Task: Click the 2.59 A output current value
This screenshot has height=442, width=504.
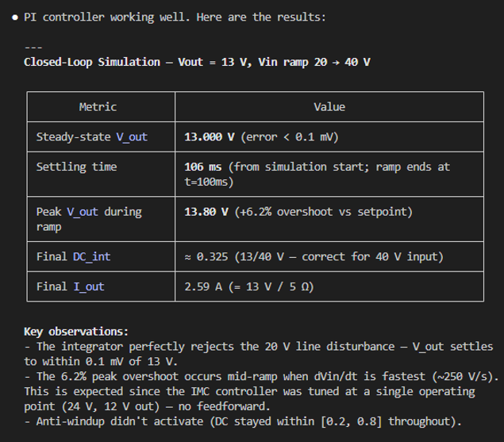Action: (x=202, y=286)
